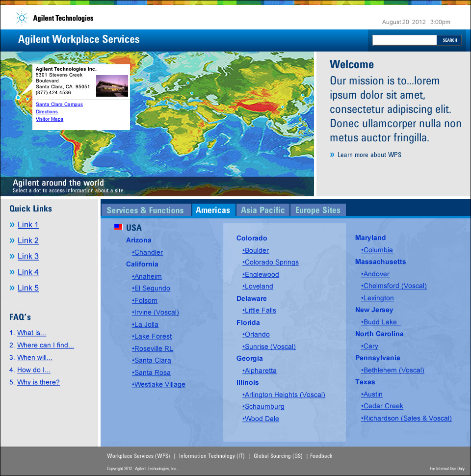Open FAQ 'Where can I find...'
The width and height of the screenshot is (471, 476).
[46, 345]
